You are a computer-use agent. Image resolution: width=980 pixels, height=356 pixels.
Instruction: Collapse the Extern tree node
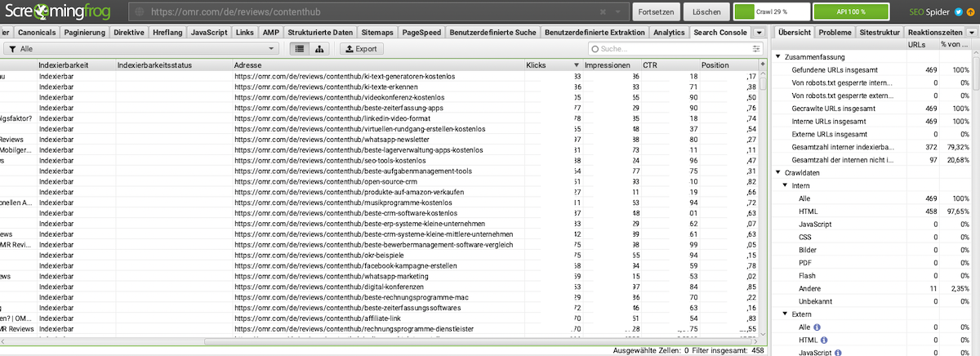click(785, 314)
